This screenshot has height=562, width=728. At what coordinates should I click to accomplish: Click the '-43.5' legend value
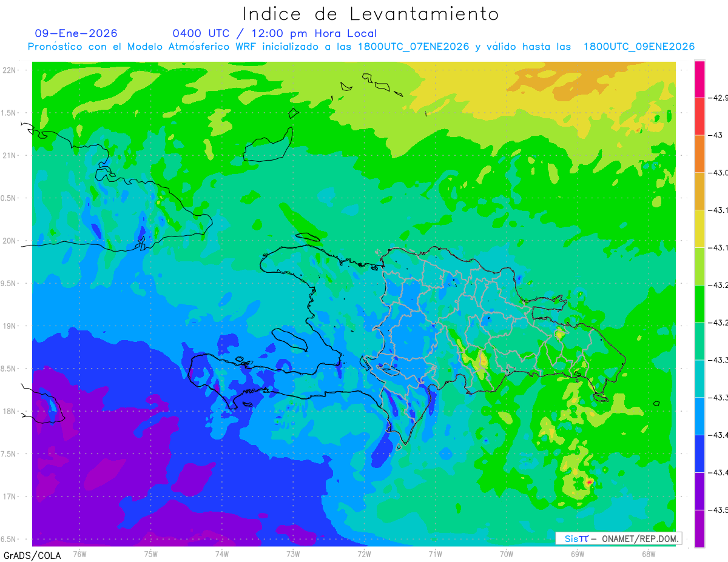pos(718,510)
